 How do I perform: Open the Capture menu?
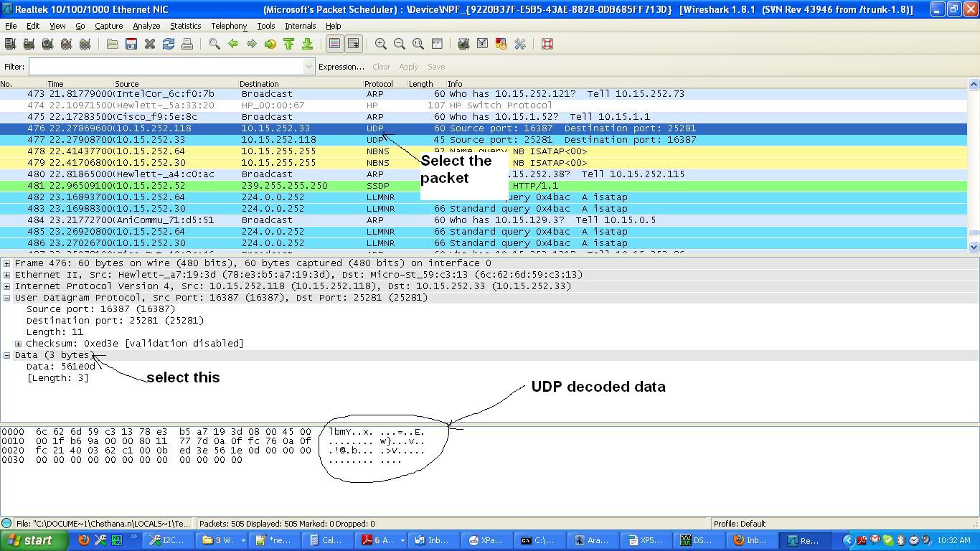point(109,26)
